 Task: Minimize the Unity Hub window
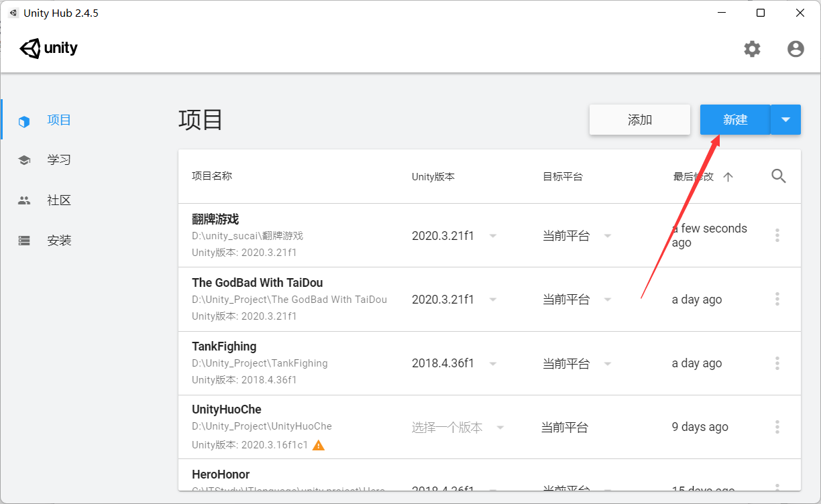721,13
